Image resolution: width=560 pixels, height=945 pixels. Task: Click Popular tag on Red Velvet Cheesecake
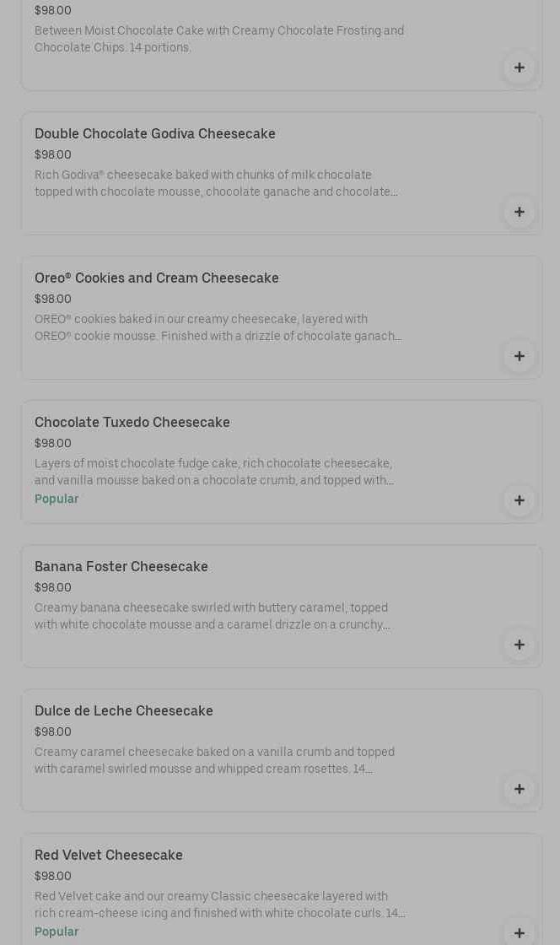pyautogui.click(x=57, y=932)
